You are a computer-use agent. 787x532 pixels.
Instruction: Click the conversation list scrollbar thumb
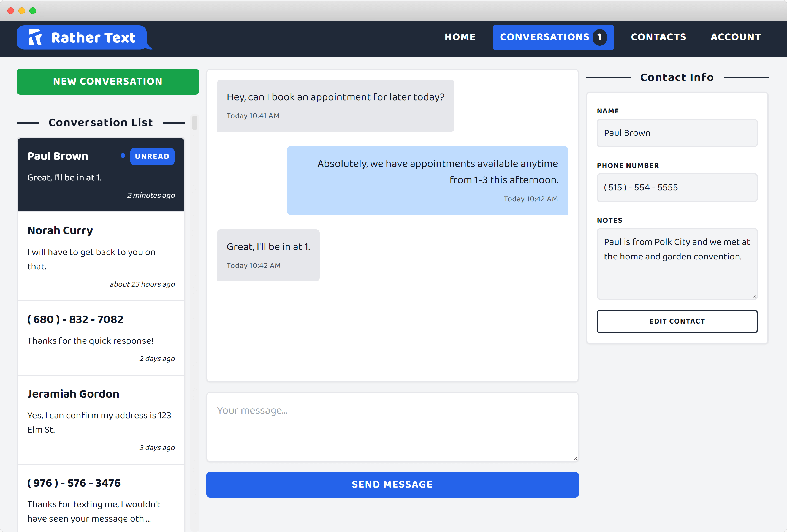pyautogui.click(x=194, y=123)
